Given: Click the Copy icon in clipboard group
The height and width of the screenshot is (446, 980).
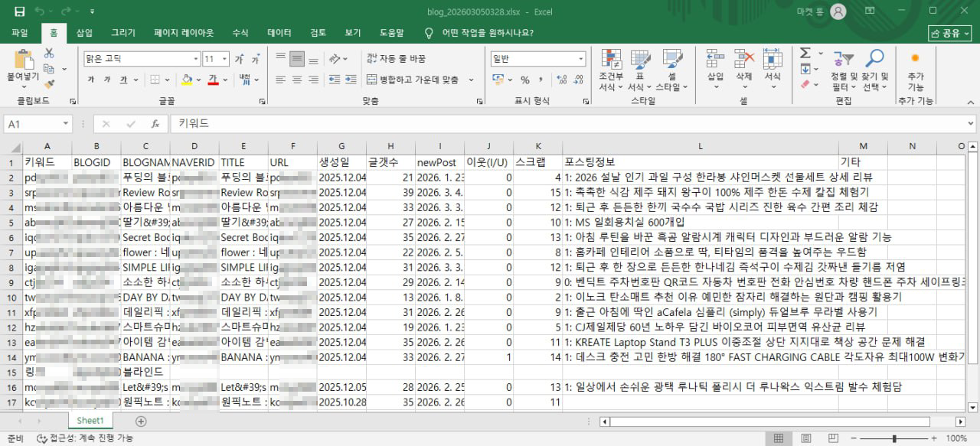Looking at the screenshot, I should pyautogui.click(x=49, y=69).
